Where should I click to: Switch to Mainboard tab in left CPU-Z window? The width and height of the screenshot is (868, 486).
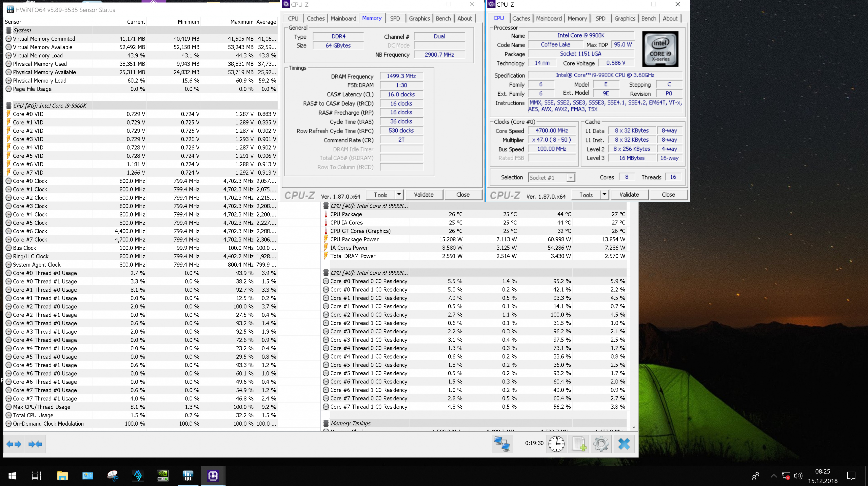click(x=343, y=19)
